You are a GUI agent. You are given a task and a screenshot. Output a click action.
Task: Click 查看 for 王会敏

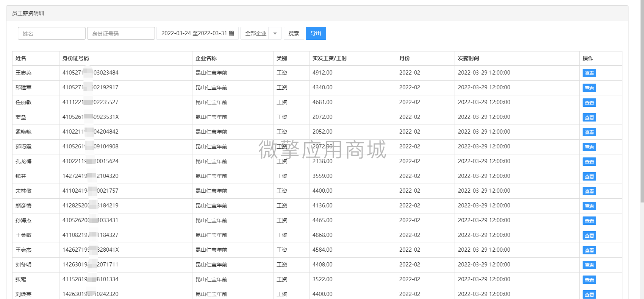(x=589, y=235)
